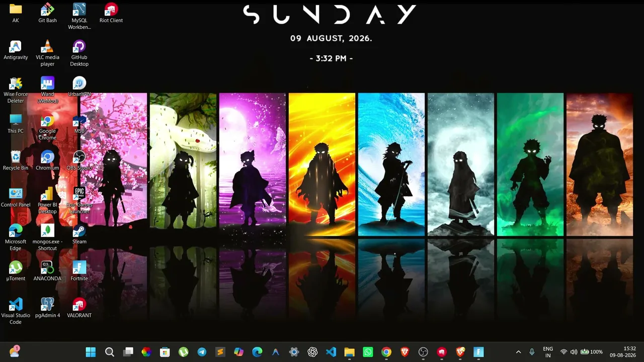The image size is (644, 362).
Task: Expand the hidden icons tray chevron
Action: click(518, 352)
